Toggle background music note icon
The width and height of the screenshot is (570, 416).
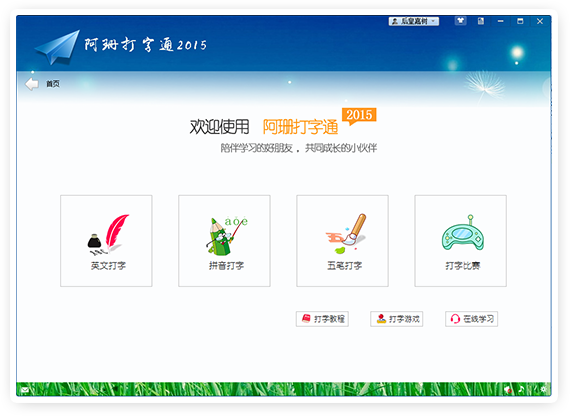522,389
